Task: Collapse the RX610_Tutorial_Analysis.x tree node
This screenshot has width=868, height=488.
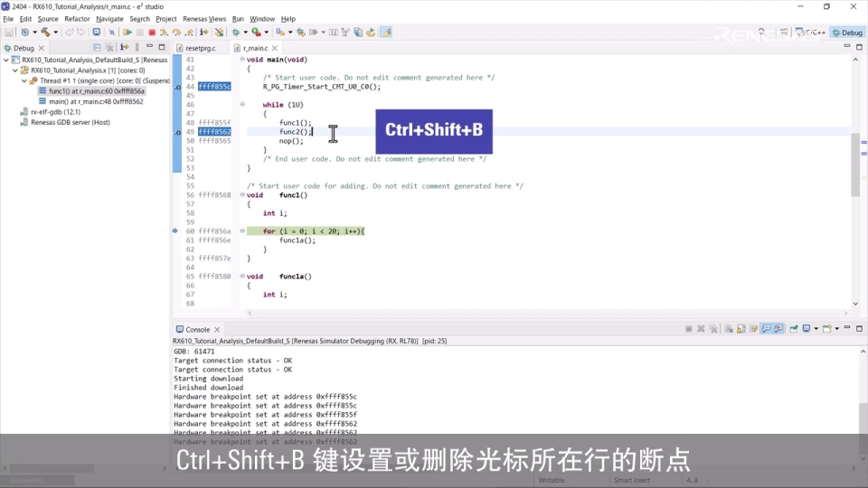Action: click(x=16, y=70)
